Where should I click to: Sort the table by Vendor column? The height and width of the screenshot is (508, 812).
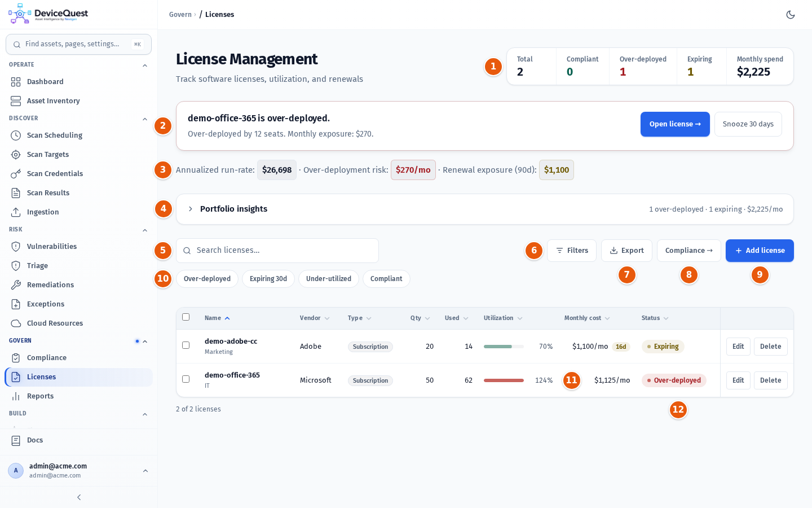pyautogui.click(x=315, y=318)
